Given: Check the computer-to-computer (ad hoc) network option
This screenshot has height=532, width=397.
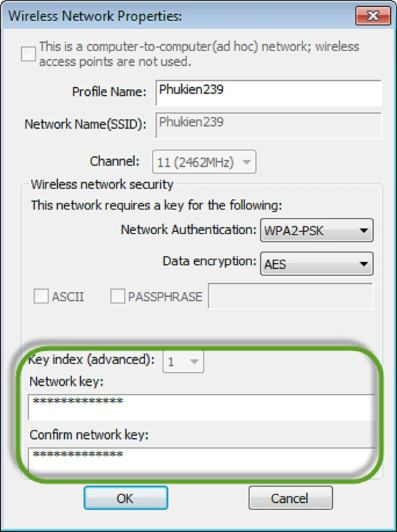Looking at the screenshot, I should click(x=28, y=54).
